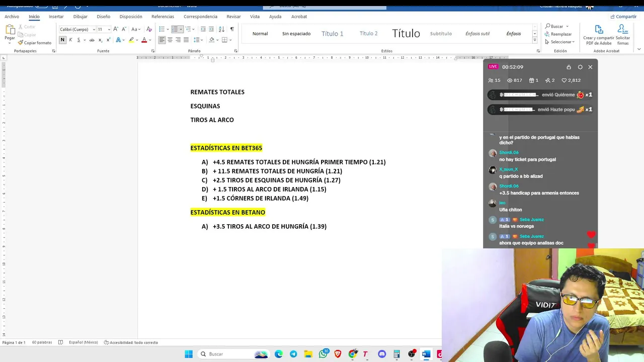Open the bullets list dropdown arrow

(x=167, y=29)
